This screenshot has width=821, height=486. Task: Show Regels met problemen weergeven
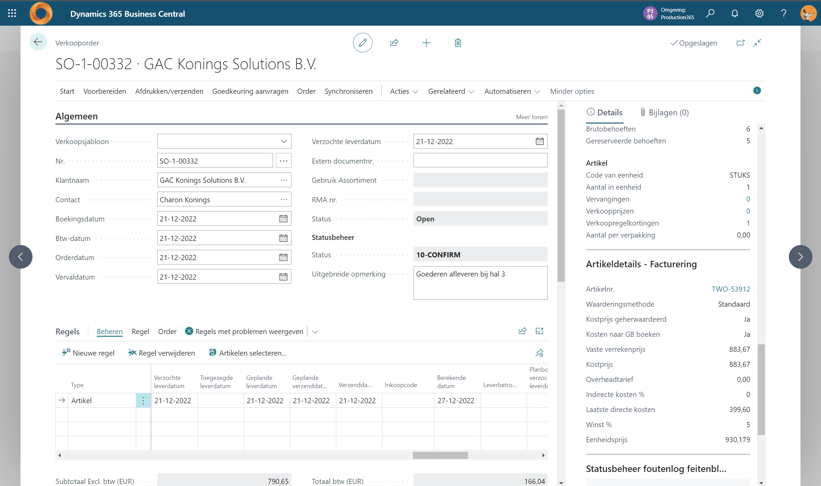point(245,332)
